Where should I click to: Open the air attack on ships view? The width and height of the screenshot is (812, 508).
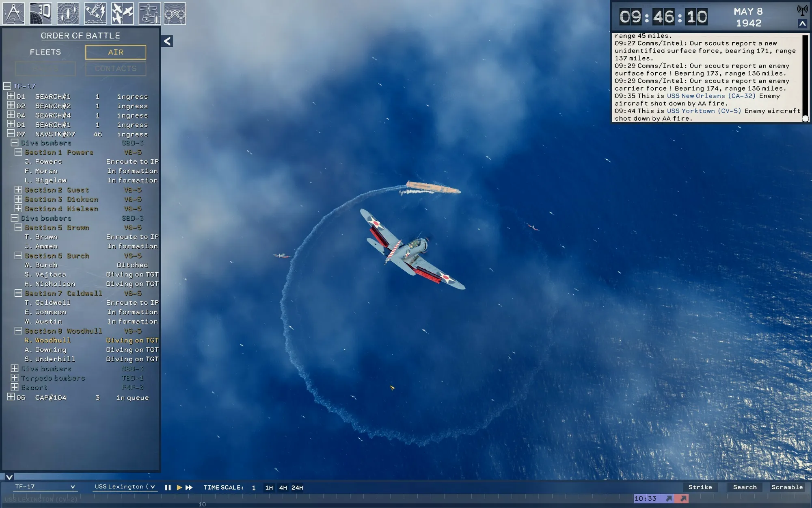tap(95, 13)
